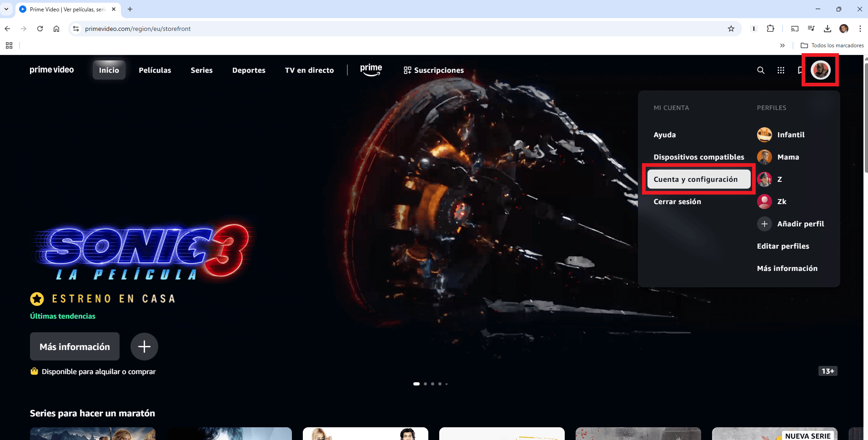
Task: Bookmark this page with star icon
Action: (731, 29)
